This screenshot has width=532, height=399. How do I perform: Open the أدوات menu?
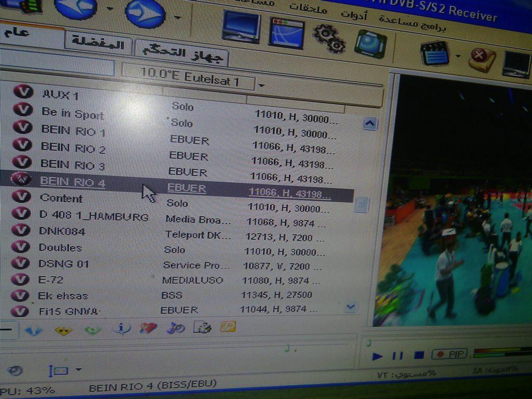pos(354,14)
